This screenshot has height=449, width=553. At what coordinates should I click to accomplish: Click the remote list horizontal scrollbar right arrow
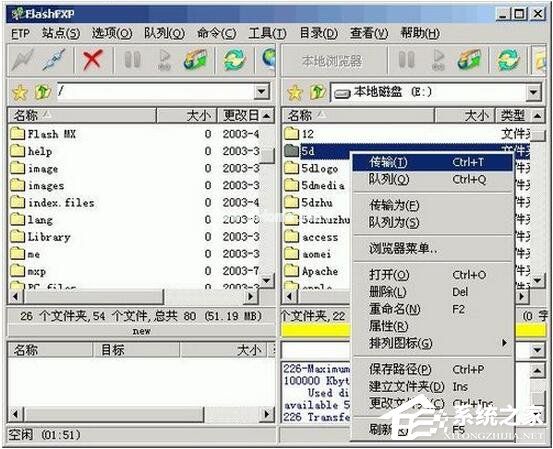(x=251, y=297)
